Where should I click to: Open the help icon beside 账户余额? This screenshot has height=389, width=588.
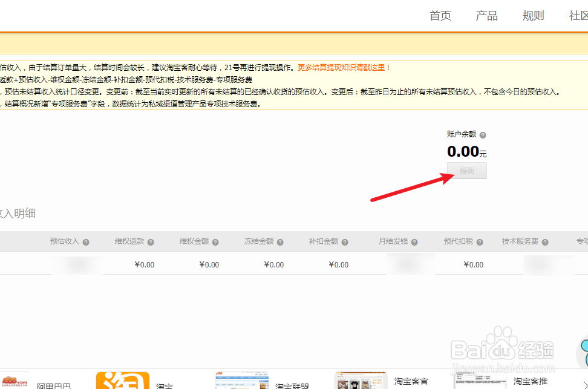coord(482,134)
